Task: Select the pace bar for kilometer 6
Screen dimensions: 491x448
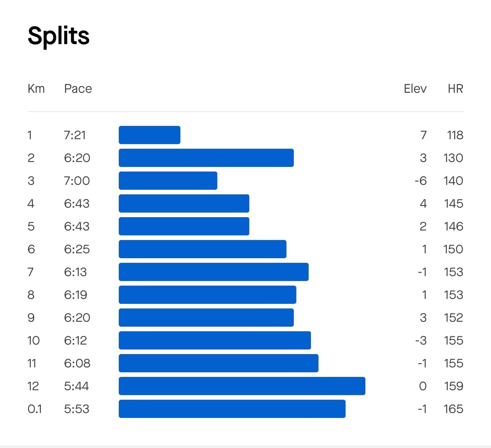Action: point(202,249)
